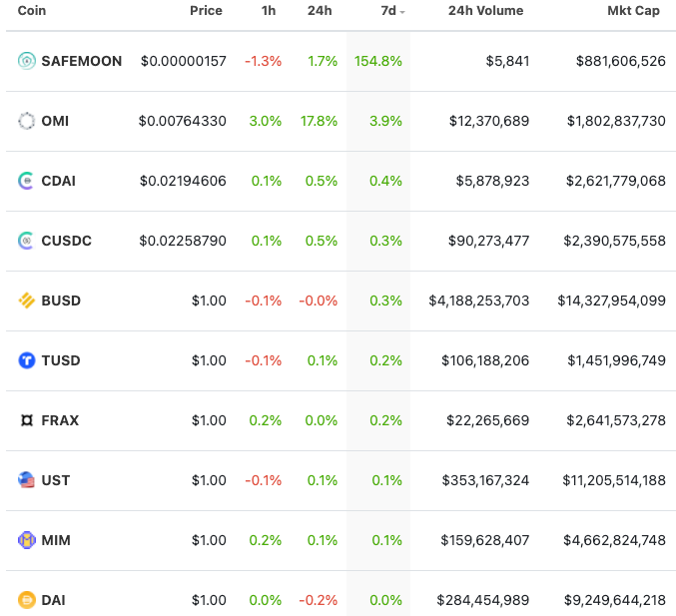
Task: Sort by the 24h Volume header
Action: (486, 10)
